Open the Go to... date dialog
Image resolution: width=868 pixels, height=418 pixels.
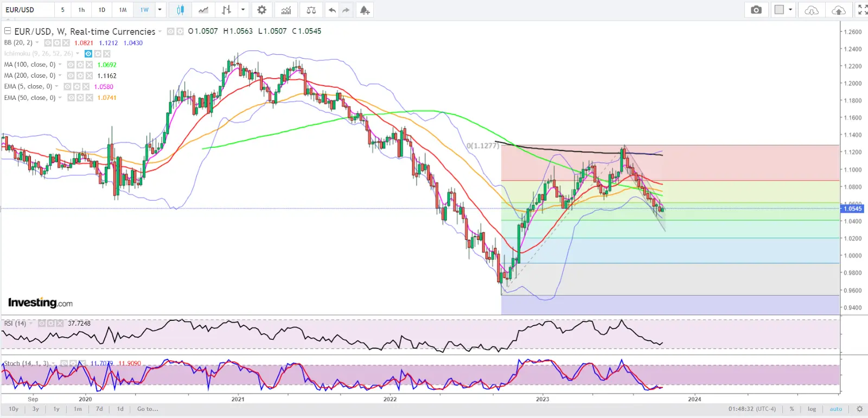pos(148,409)
